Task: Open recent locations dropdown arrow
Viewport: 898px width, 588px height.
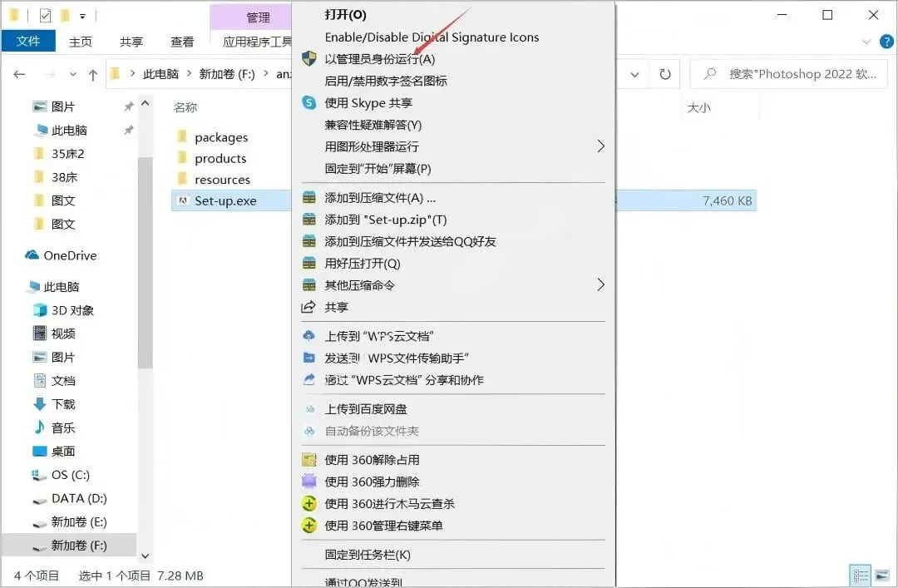Action: (72, 75)
